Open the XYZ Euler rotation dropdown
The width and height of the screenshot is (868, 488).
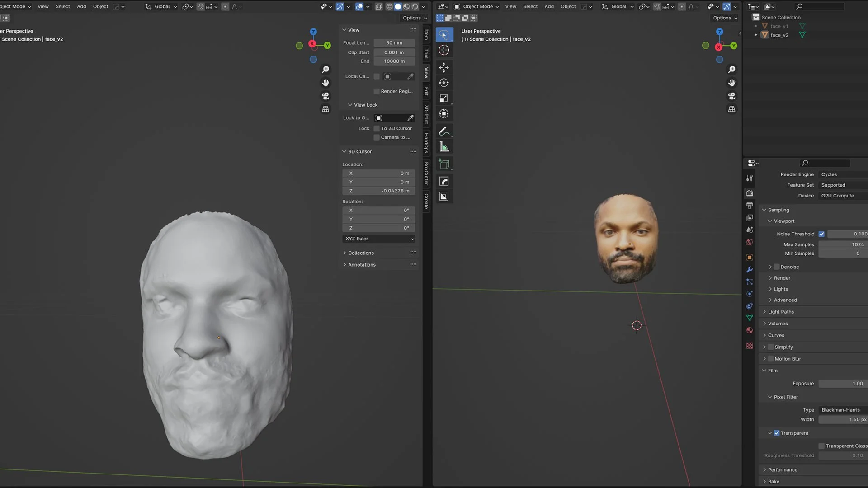coord(379,239)
